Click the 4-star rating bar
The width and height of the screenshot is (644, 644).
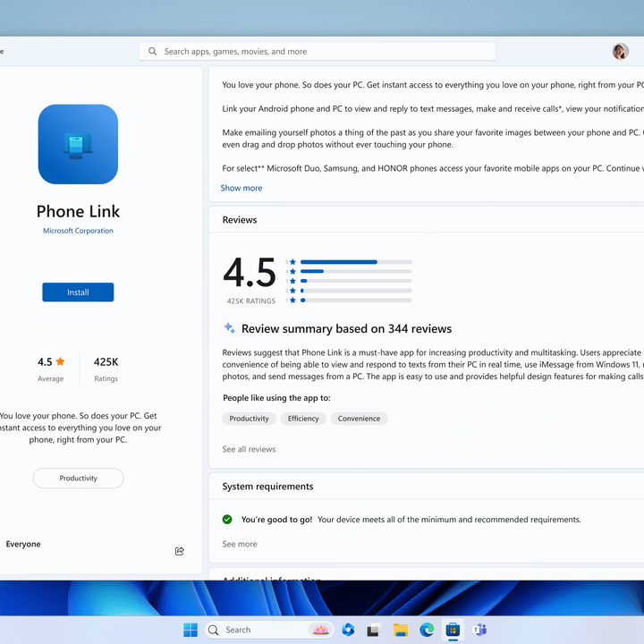pos(356,272)
